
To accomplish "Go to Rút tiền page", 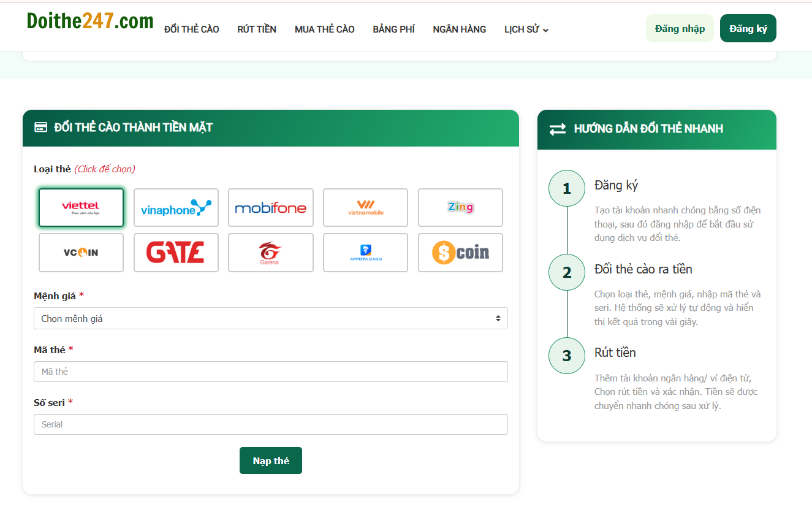I will 257,29.
